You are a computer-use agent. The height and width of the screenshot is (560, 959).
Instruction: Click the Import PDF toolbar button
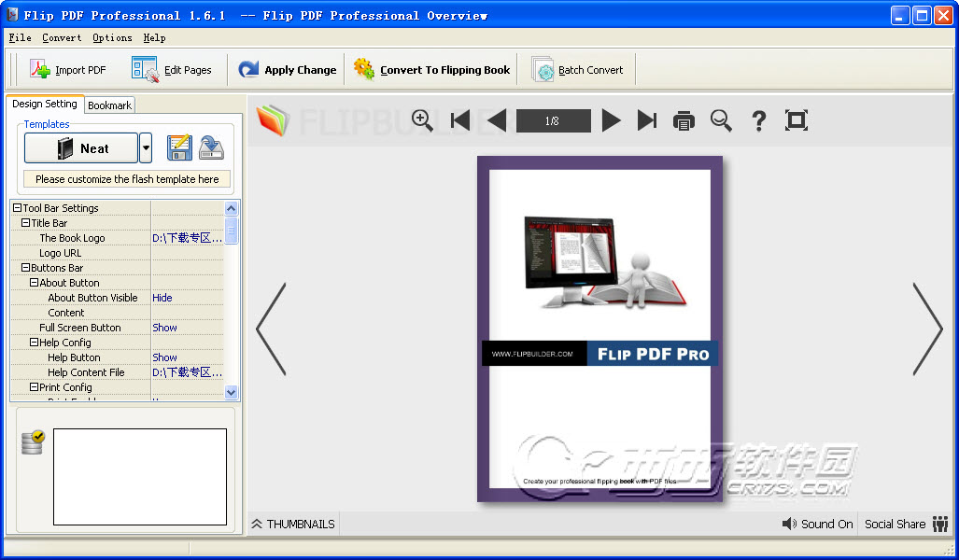click(68, 70)
